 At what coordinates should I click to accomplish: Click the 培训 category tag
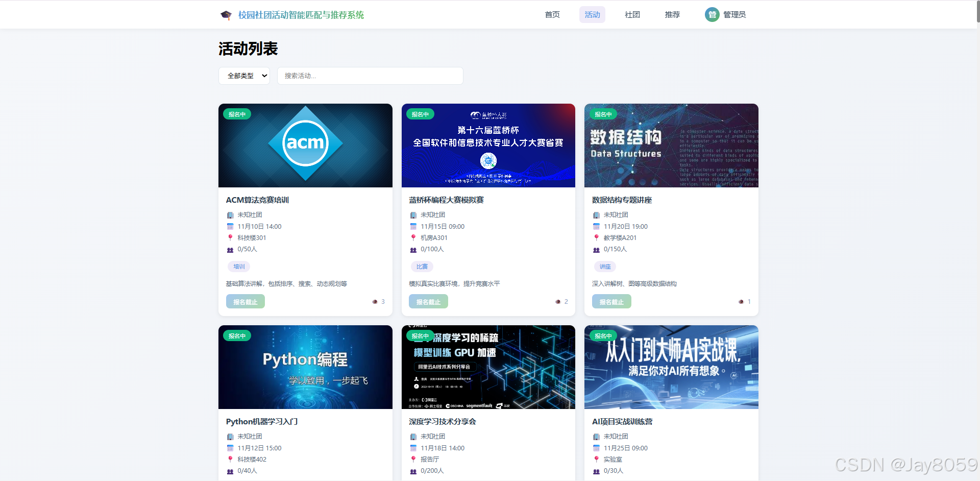click(239, 267)
